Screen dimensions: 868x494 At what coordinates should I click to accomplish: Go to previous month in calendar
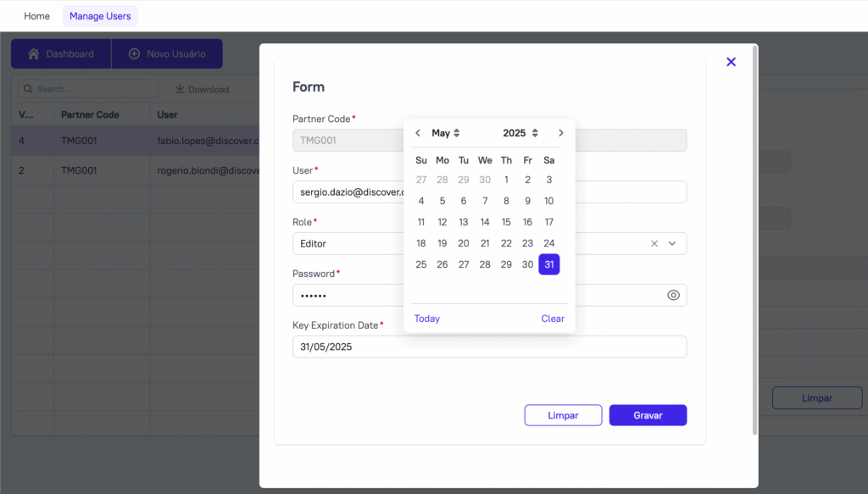tap(418, 133)
